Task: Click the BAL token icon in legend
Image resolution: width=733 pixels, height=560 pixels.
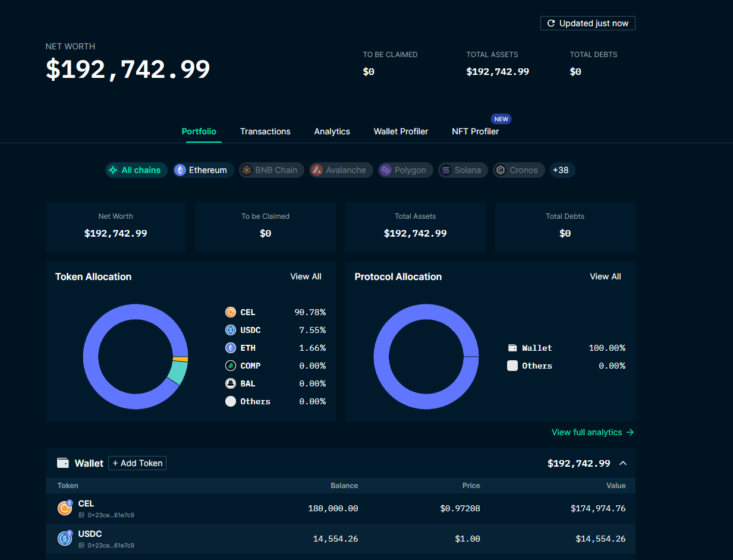Action: (231, 383)
